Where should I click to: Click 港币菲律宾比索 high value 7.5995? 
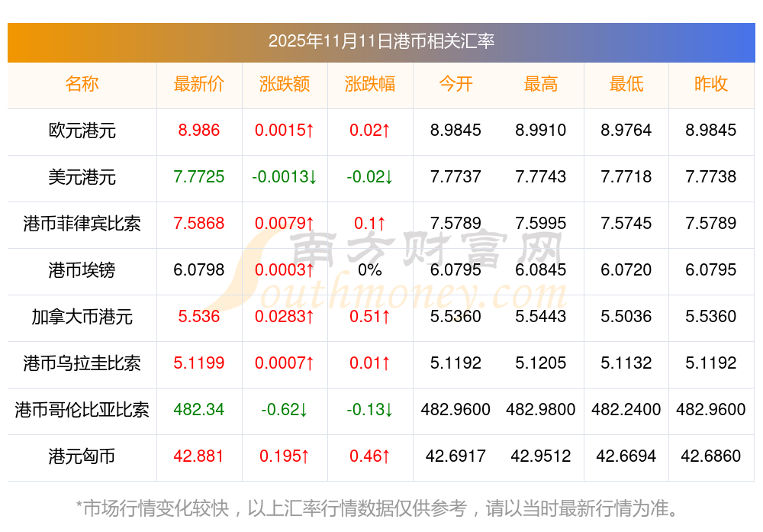coord(541,224)
